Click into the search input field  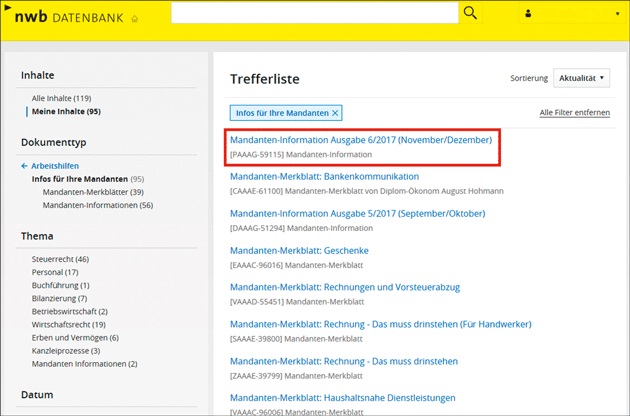(315, 13)
